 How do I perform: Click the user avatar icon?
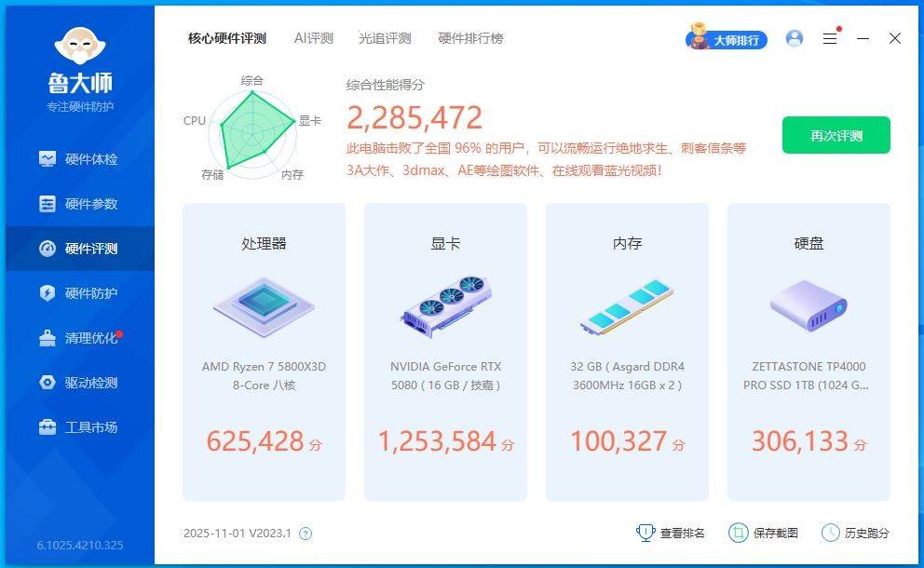point(794,38)
